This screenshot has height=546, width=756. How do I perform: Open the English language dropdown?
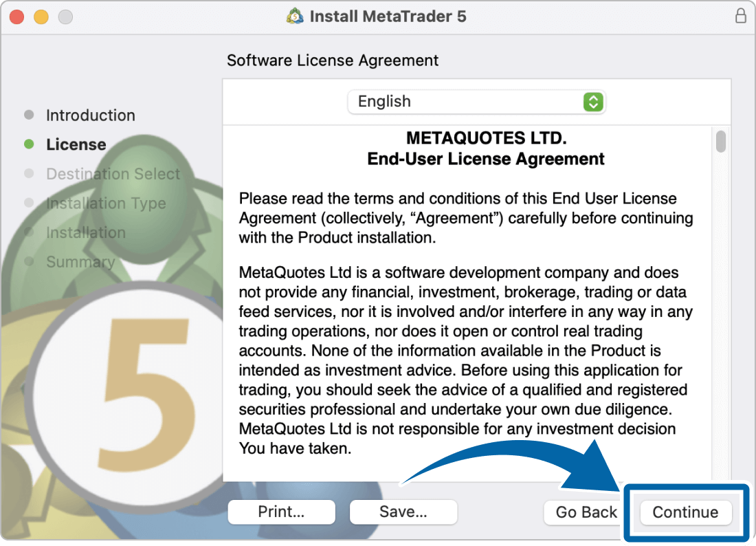pyautogui.click(x=476, y=102)
